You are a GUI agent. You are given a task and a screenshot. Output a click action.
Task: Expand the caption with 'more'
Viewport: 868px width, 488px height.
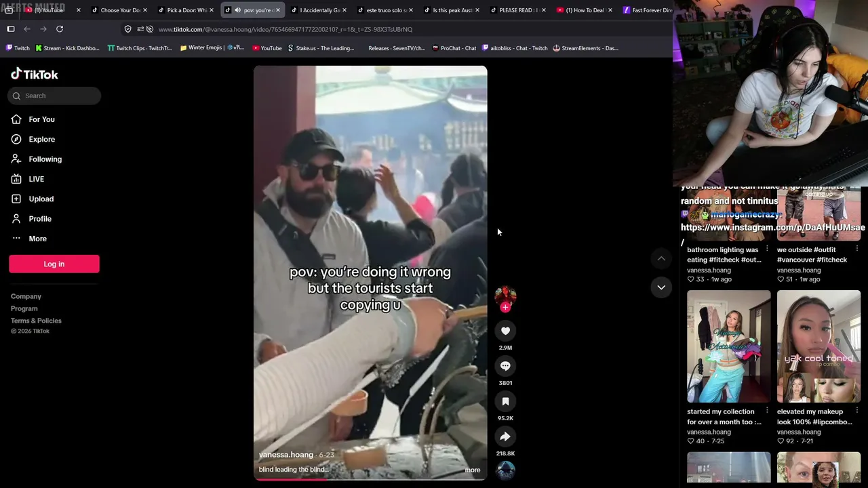pos(473,470)
